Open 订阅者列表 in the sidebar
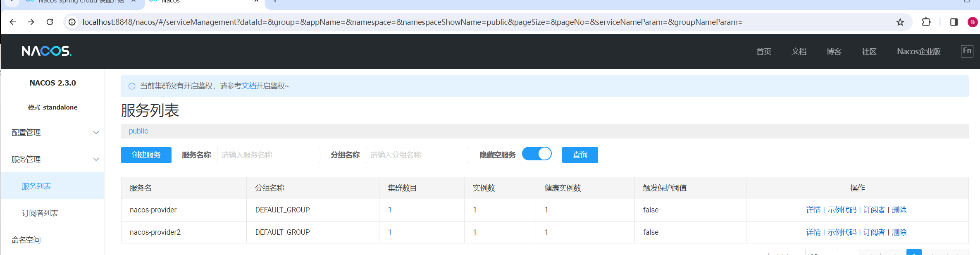Image resolution: width=980 pixels, height=255 pixels. click(53, 213)
